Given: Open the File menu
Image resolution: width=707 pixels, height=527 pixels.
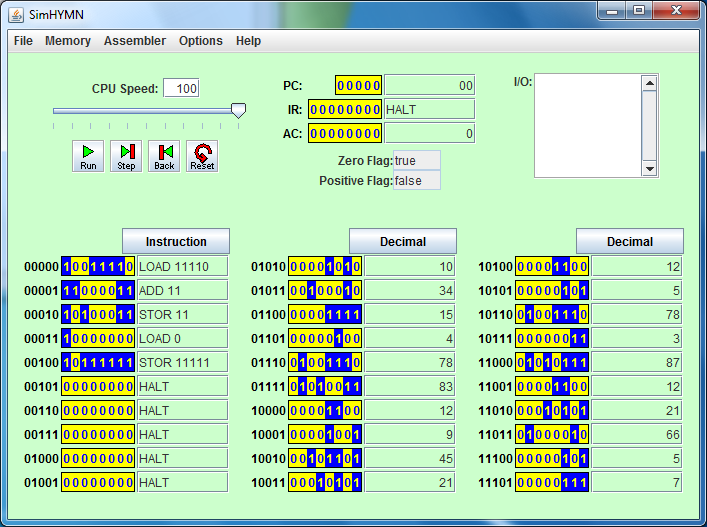Looking at the screenshot, I should click(x=23, y=41).
